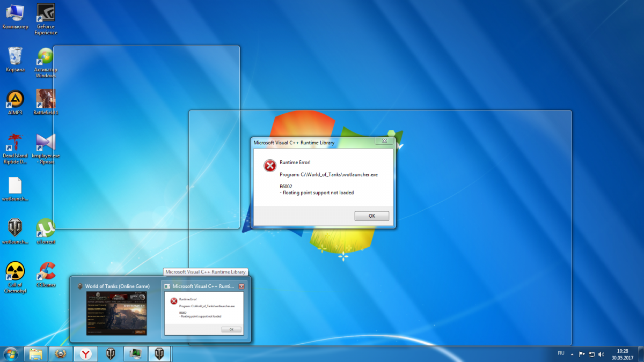Select the AIMP3 desktop icon
Screen dimensions: 644x362
pyautogui.click(x=15, y=102)
